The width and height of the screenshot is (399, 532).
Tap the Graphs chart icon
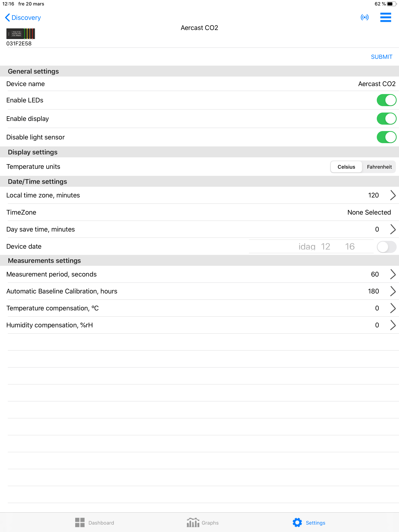193,522
